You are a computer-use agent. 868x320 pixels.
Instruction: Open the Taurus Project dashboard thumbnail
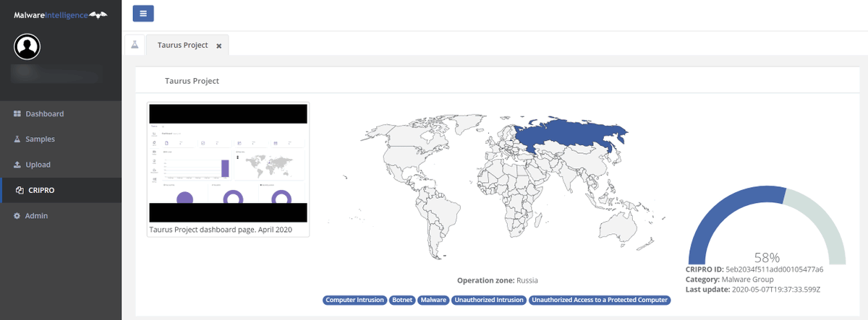[x=228, y=163]
